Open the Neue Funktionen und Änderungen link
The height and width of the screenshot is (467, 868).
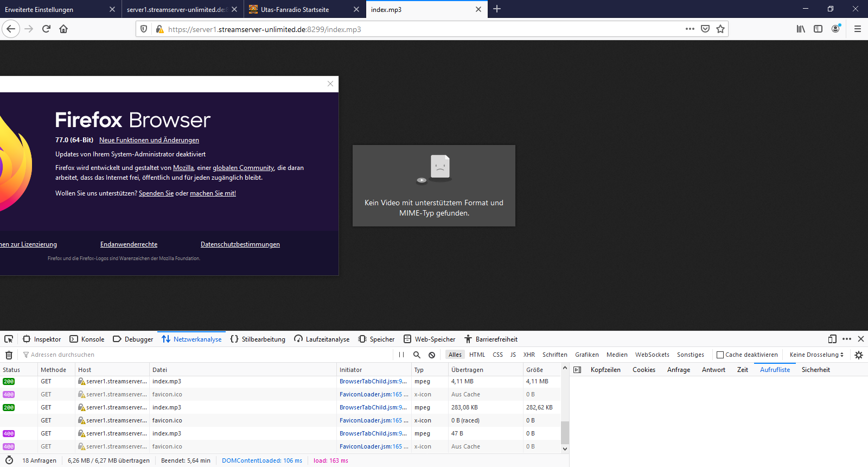pos(149,140)
